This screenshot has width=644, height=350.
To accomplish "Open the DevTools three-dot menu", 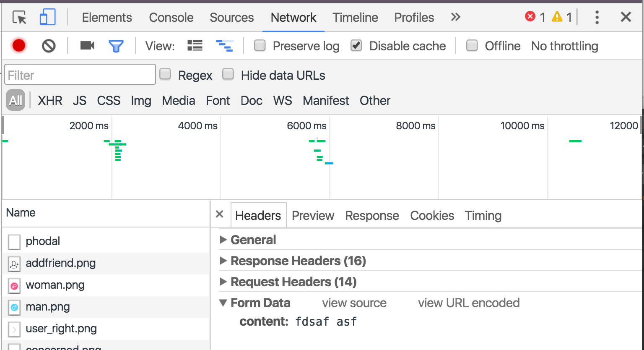I will pyautogui.click(x=597, y=17).
